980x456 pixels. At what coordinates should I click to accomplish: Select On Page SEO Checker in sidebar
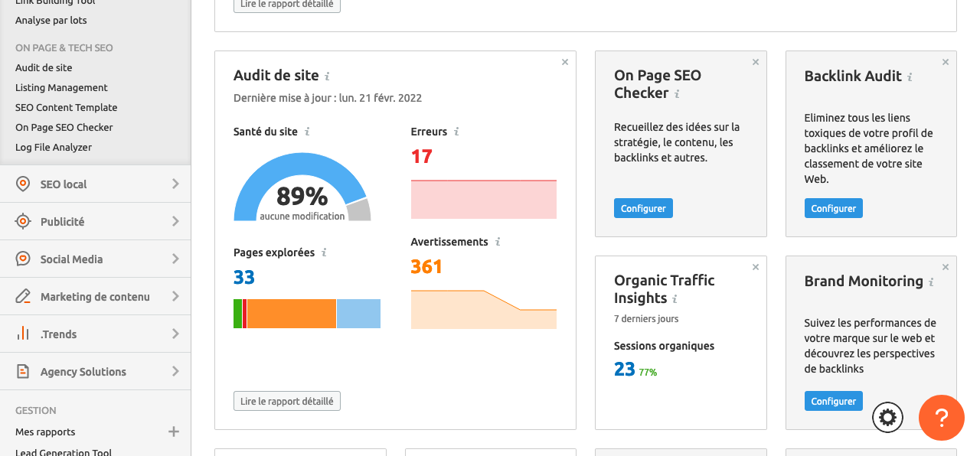pos(65,127)
